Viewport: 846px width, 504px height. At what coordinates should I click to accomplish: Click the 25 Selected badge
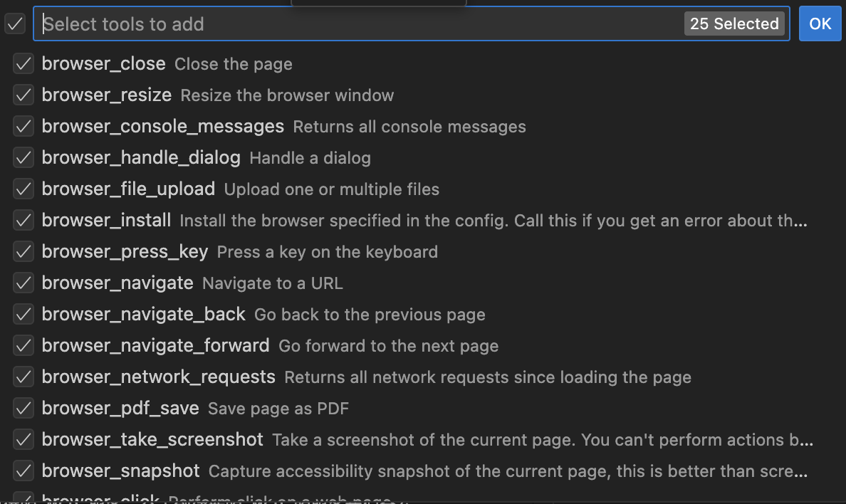pyautogui.click(x=734, y=23)
